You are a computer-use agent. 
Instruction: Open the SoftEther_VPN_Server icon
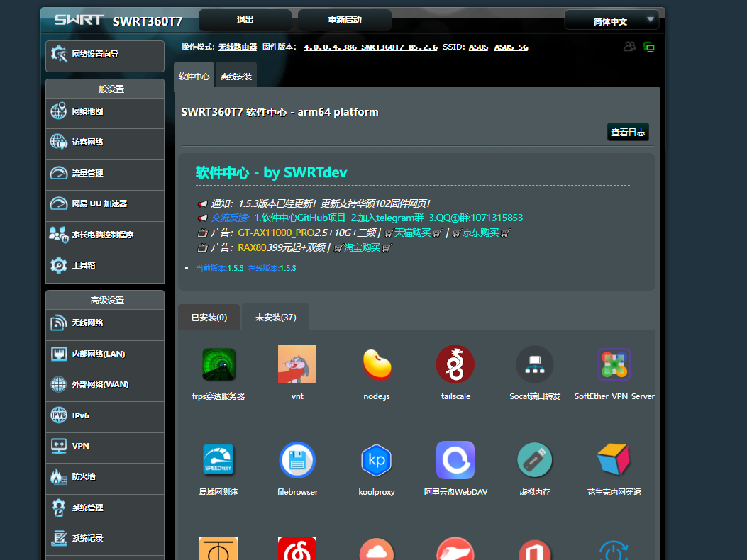click(x=614, y=365)
